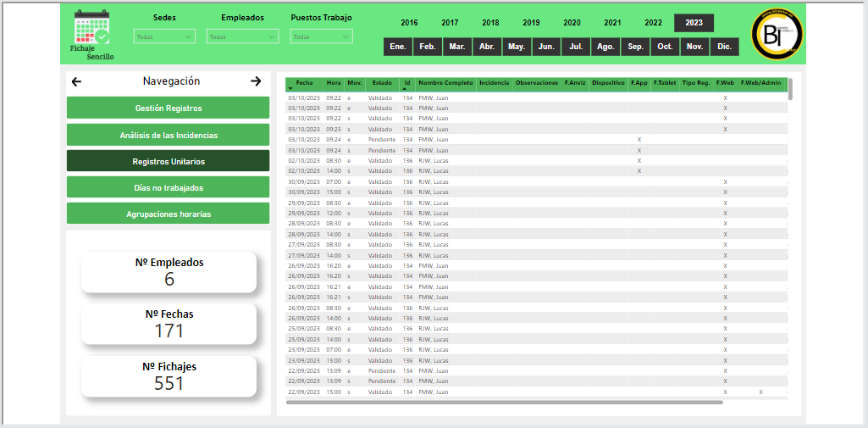
Task: Sort table by the Fecha column header
Action: coord(304,83)
